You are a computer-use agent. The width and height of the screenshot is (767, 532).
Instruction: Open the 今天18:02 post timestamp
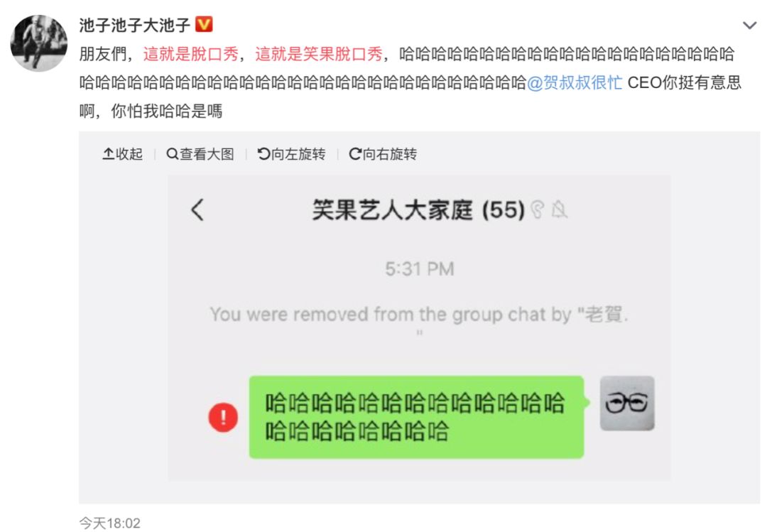click(x=110, y=523)
